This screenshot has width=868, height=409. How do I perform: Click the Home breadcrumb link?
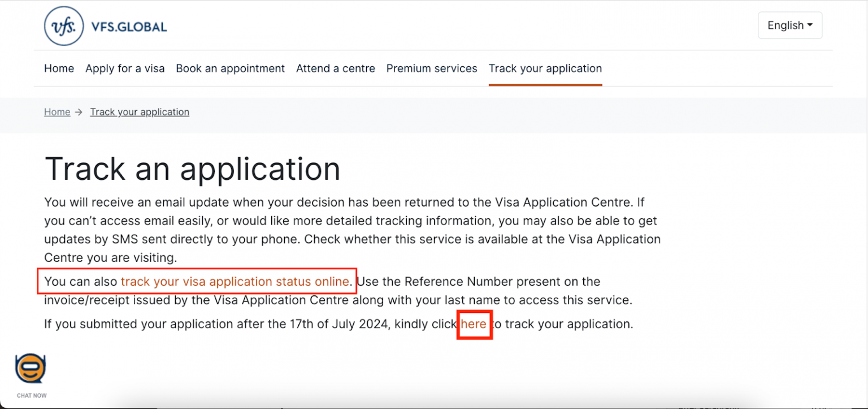pyautogui.click(x=57, y=112)
